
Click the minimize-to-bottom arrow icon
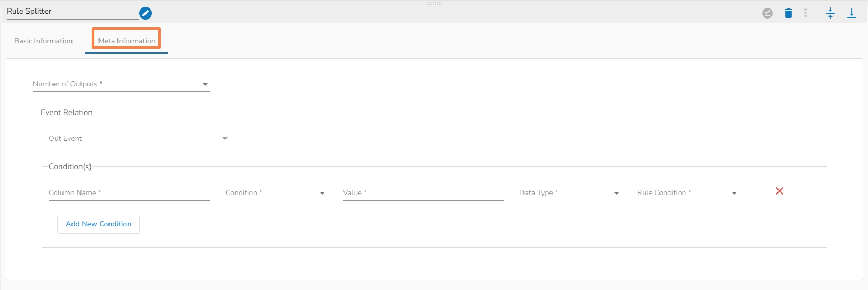click(852, 13)
